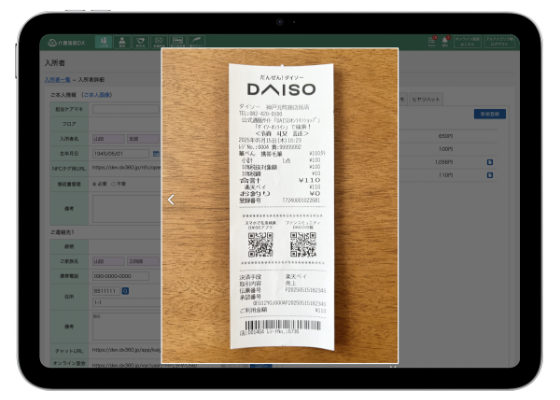
Task: Open the calendar picker beside 1945/05/01
Action: (156, 154)
